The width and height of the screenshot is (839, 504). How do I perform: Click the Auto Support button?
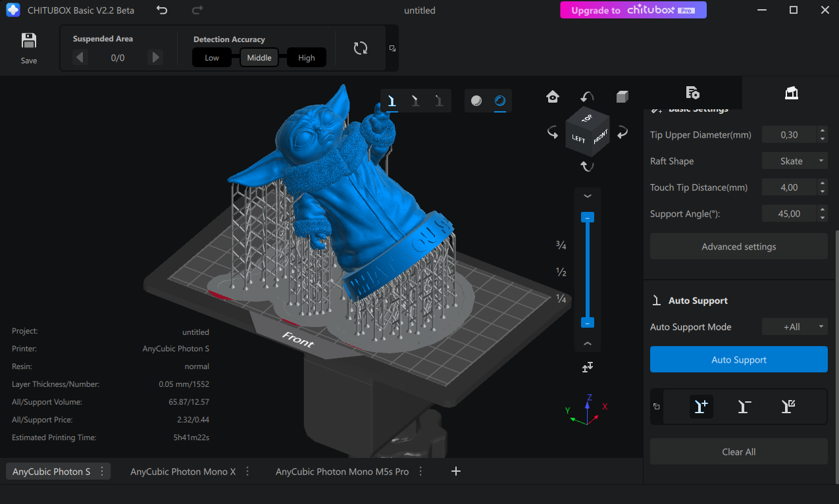click(x=738, y=360)
